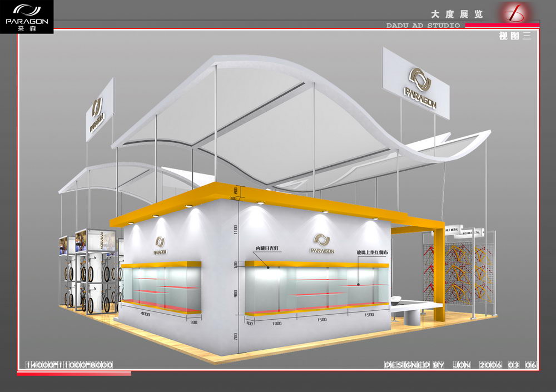Click the 'DESIGNED BY JON' credit text
The width and height of the screenshot is (556, 392).
427,365
